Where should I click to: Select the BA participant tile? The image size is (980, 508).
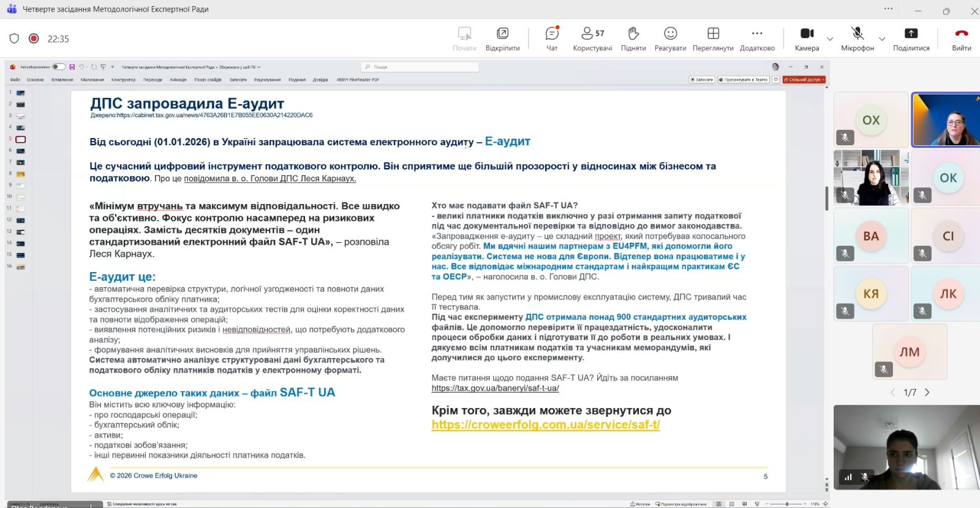click(x=871, y=236)
